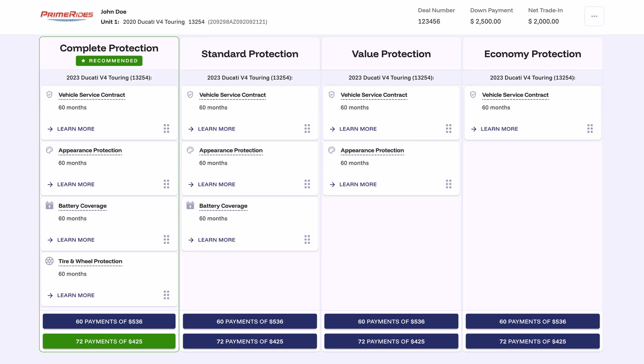
Task: Click Appearance Protection title in Complete Protection
Action: 90,150
